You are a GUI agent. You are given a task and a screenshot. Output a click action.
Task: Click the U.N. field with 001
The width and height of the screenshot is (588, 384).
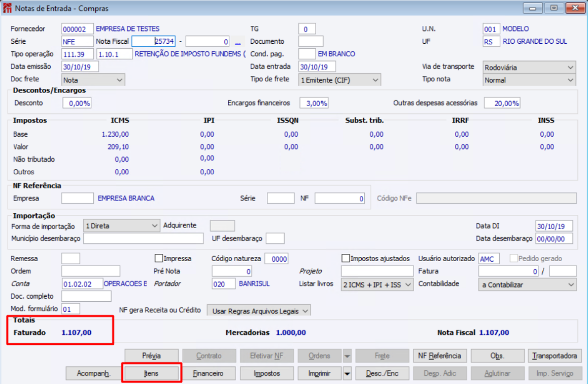tap(491, 29)
